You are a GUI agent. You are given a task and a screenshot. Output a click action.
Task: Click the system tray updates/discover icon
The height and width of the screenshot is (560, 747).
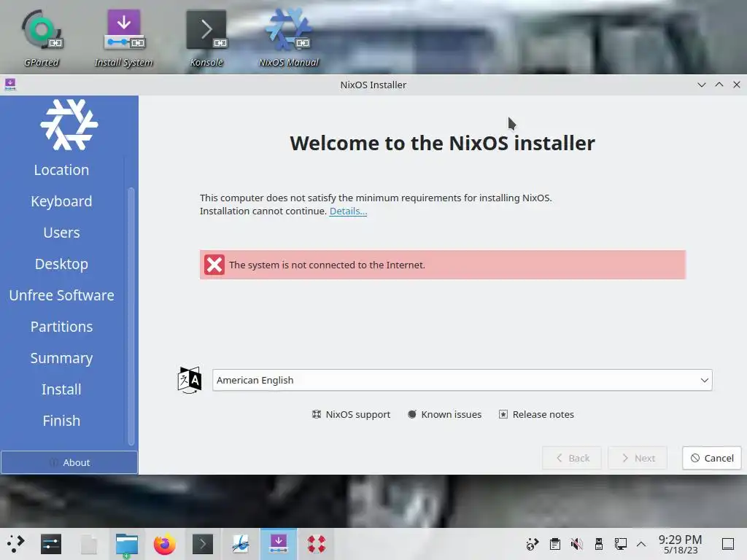[532, 544]
